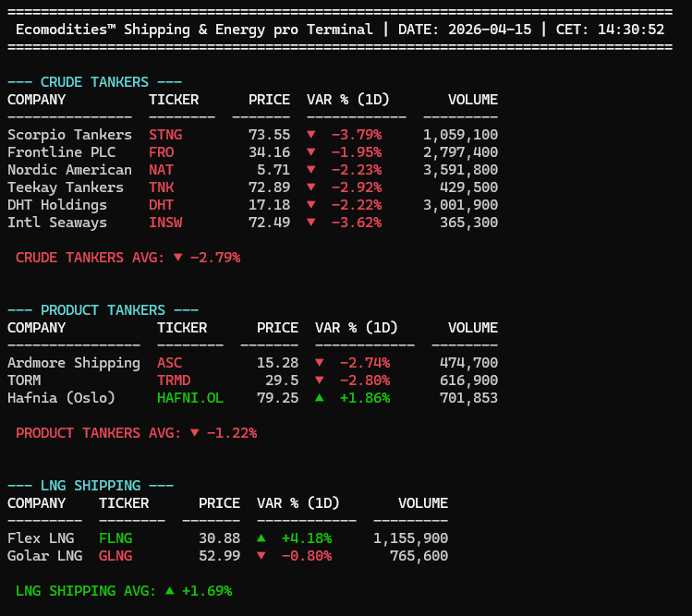The height and width of the screenshot is (616, 692).
Task: Click the CET time 14:30:52
Action: pyautogui.click(x=631, y=30)
